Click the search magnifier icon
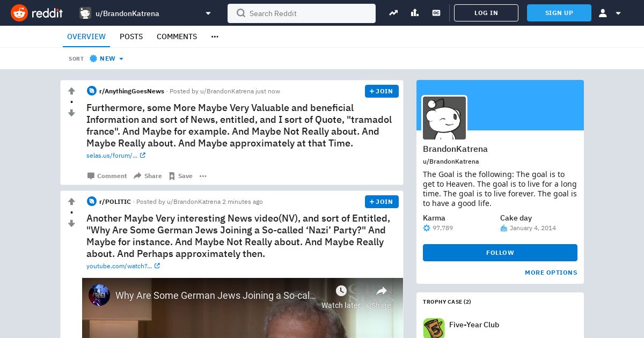The height and width of the screenshot is (338, 644). 241,13
